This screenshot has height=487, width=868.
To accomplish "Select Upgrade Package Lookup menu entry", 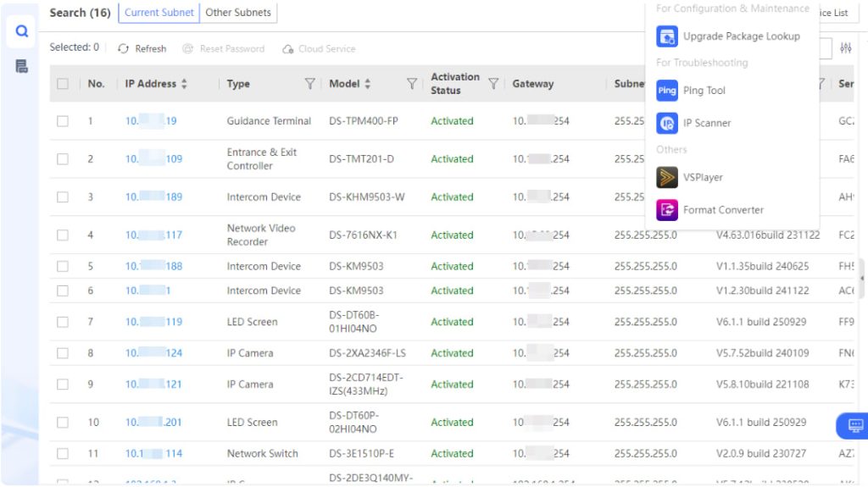I will [741, 36].
